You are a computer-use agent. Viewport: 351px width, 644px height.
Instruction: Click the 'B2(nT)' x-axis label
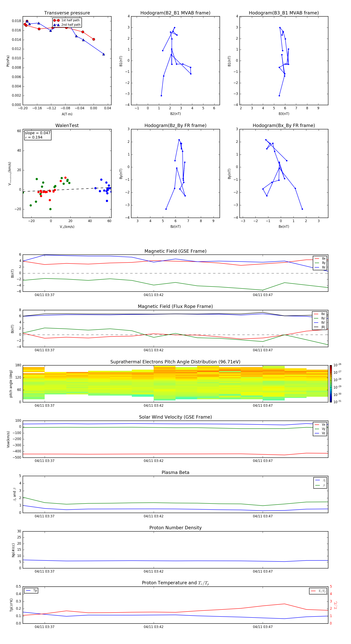(175, 114)
